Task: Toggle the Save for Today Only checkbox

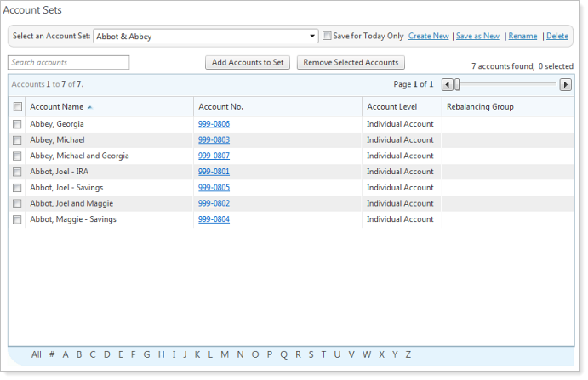Action: [327, 36]
